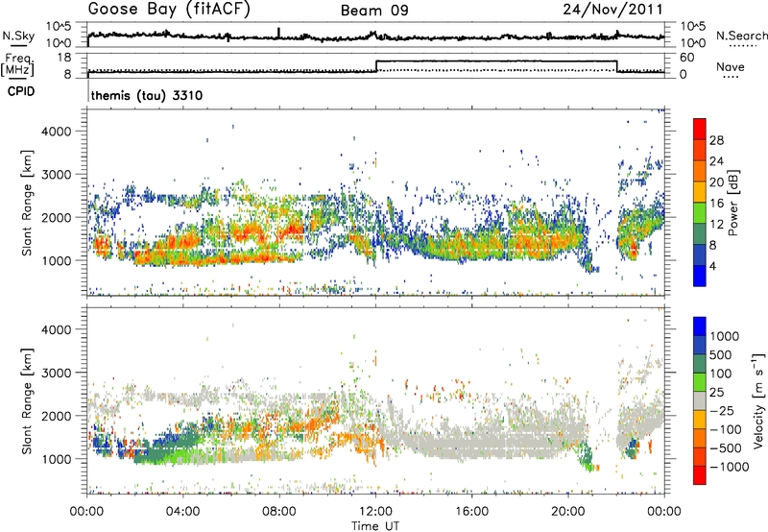Select 'themis (tau) 3310' CPID text

[147, 95]
